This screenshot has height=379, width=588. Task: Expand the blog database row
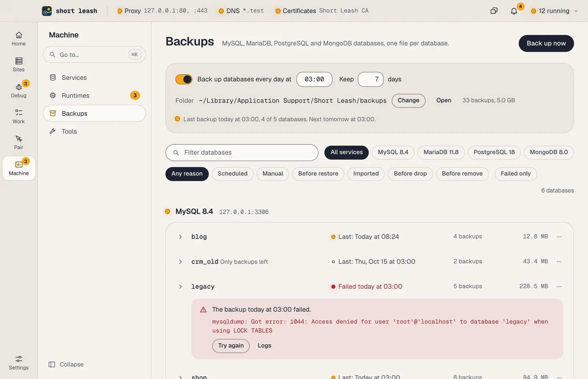tap(180, 237)
